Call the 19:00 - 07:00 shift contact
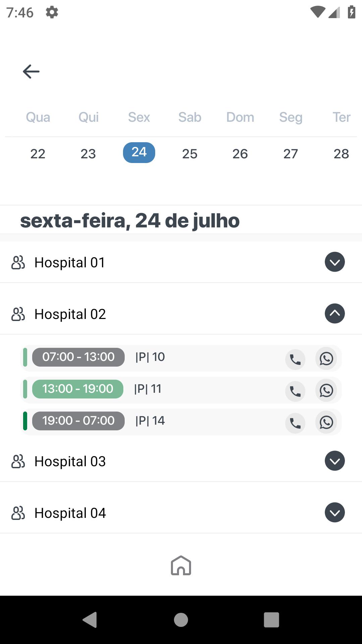Screen dimensions: 362x644 point(295,423)
